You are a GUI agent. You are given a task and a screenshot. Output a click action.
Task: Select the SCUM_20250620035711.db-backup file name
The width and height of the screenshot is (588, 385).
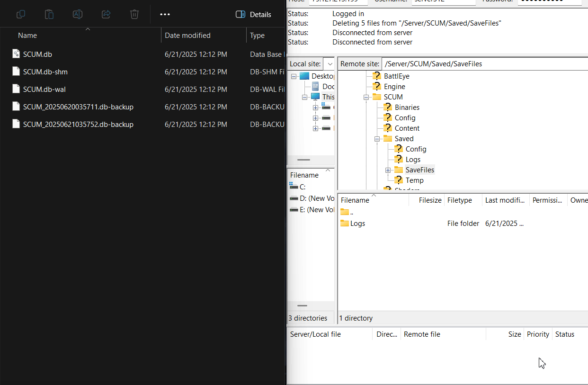coord(78,107)
